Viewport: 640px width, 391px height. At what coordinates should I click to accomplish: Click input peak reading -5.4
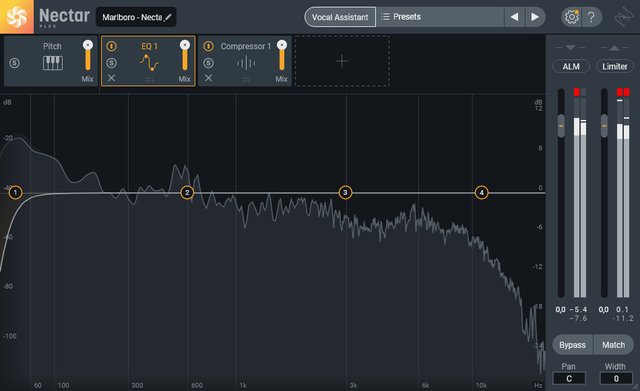point(578,309)
